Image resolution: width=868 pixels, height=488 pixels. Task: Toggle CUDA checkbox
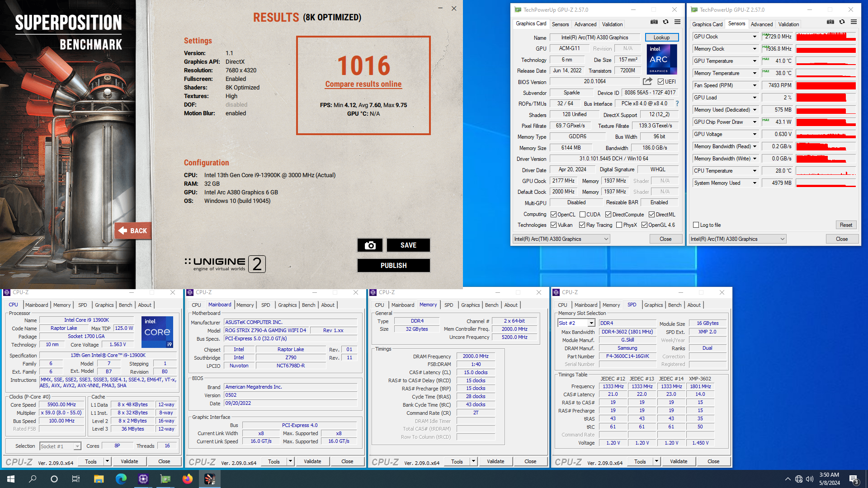point(582,215)
